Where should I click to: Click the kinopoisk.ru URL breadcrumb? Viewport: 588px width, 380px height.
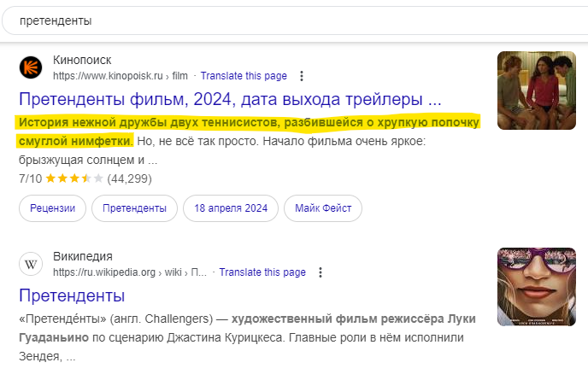tap(120, 76)
